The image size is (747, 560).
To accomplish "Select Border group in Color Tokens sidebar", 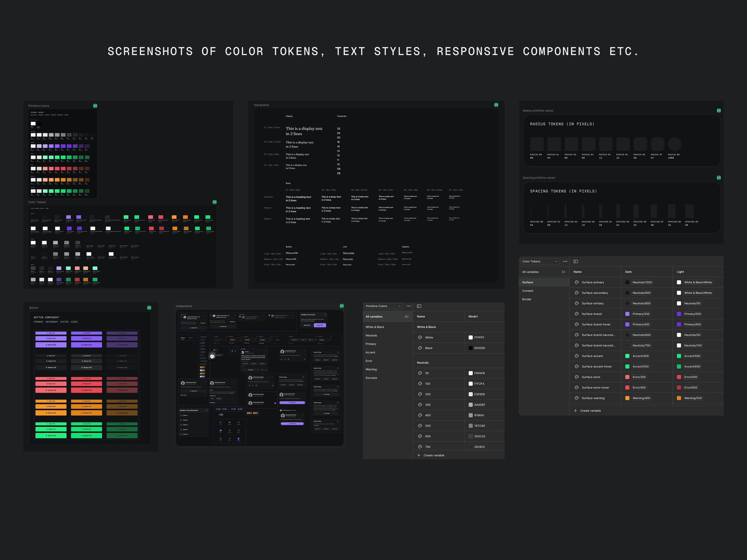I will [x=526, y=299].
